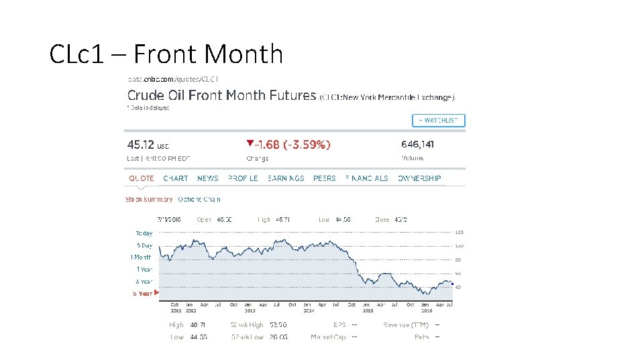Image resolution: width=644 pixels, height=362 pixels.
Task: Open the Options Chain link
Action: [x=199, y=200]
